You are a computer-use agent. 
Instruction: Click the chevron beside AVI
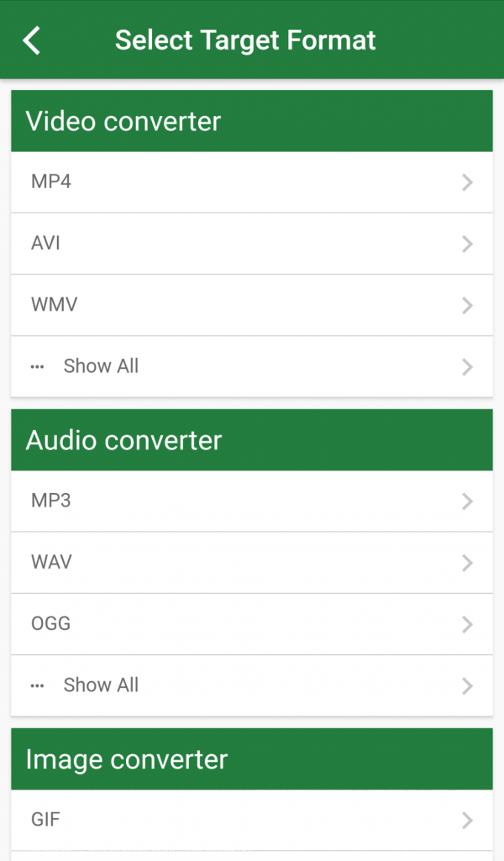(468, 244)
